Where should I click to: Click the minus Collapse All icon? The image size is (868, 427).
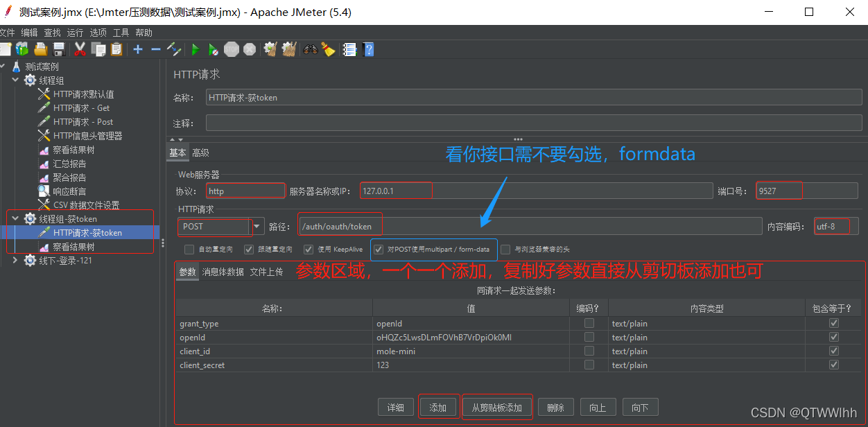[156, 49]
